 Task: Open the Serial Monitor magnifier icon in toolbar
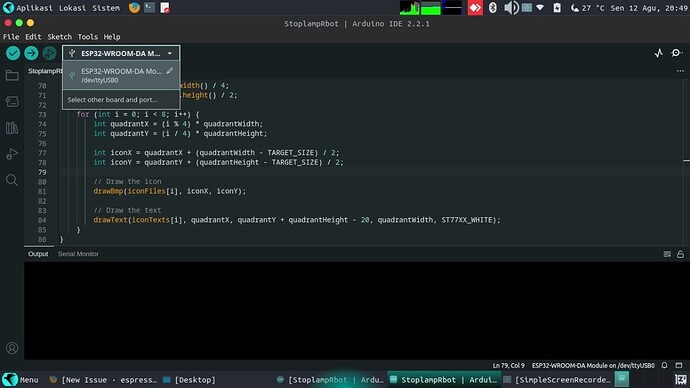click(676, 53)
